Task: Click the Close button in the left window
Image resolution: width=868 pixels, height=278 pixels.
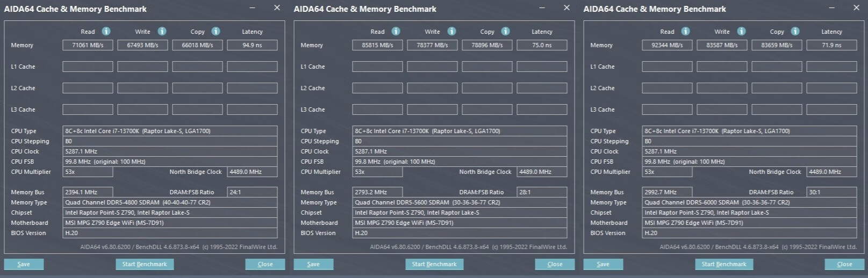Action: click(265, 264)
